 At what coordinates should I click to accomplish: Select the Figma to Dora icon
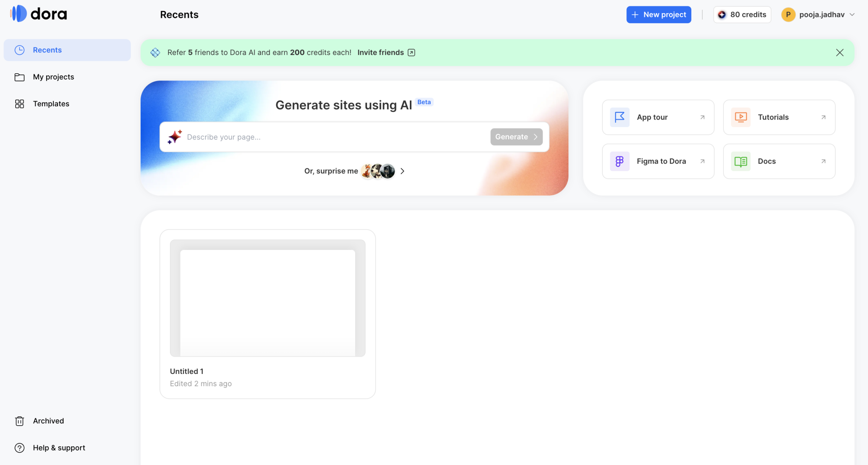(619, 161)
